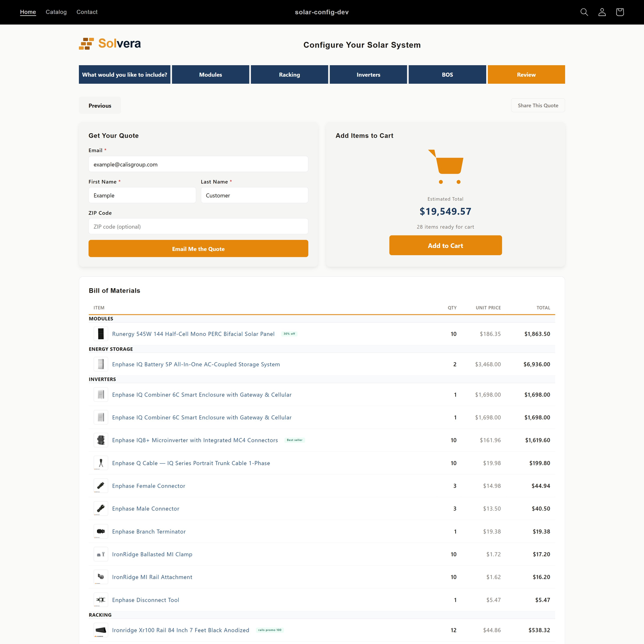644x644 pixels.
Task: Switch to the Racking step tab
Action: [x=289, y=74]
